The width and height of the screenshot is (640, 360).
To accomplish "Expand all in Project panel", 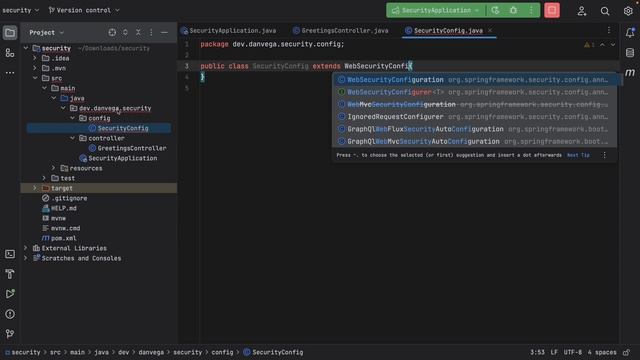I will coord(125,32).
